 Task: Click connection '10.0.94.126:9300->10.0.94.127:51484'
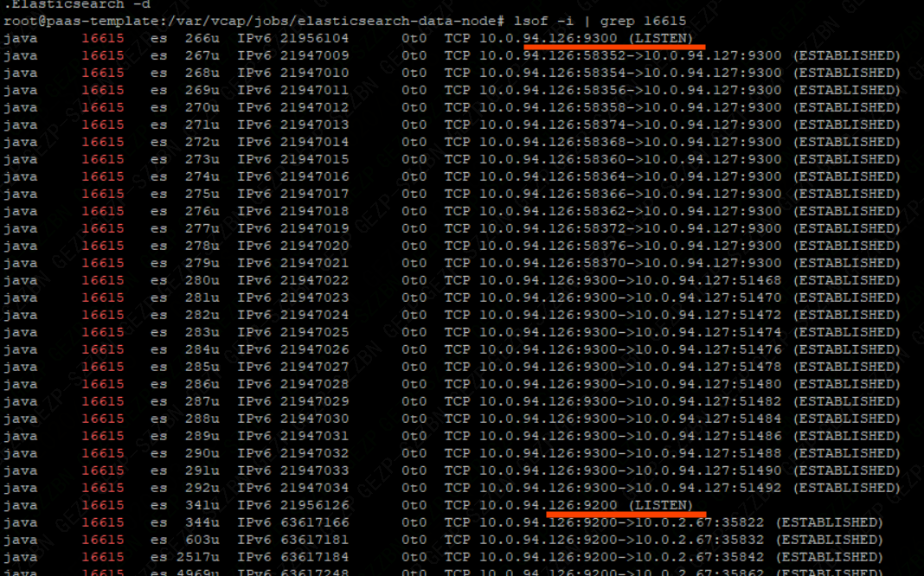(630, 419)
